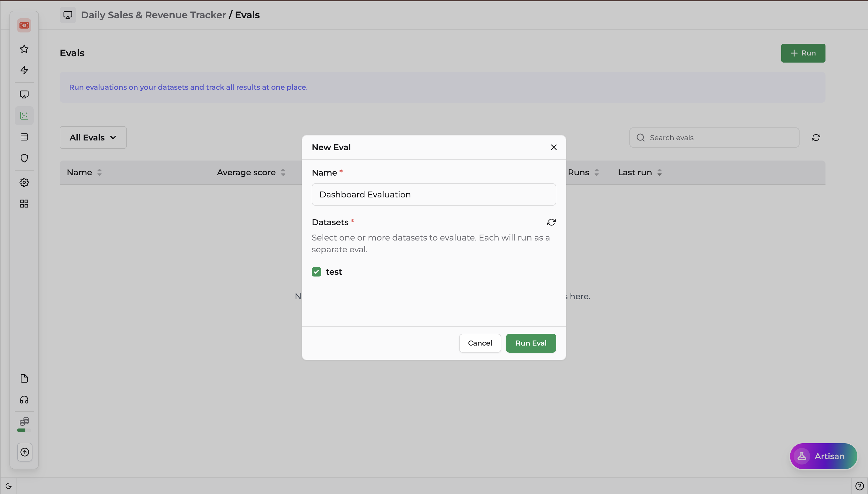Refresh datasets list in New Eval dialog
Image resolution: width=868 pixels, height=494 pixels.
coord(552,222)
